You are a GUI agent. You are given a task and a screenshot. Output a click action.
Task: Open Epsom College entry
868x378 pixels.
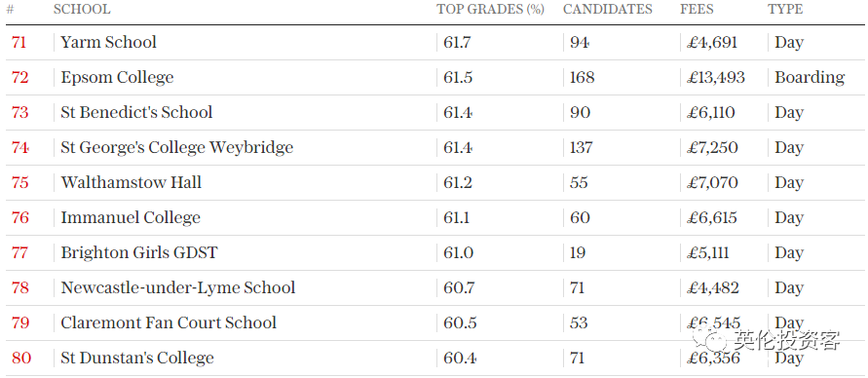117,78
